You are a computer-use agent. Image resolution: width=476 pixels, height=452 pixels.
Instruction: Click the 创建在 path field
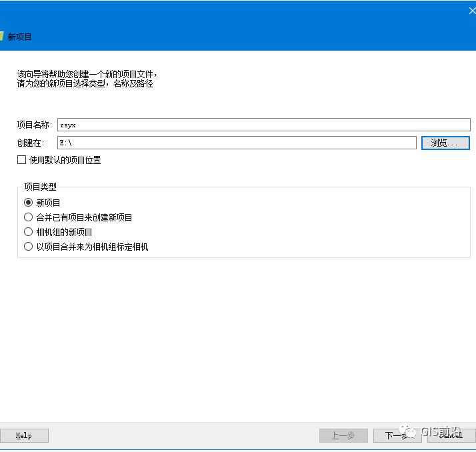(x=237, y=143)
